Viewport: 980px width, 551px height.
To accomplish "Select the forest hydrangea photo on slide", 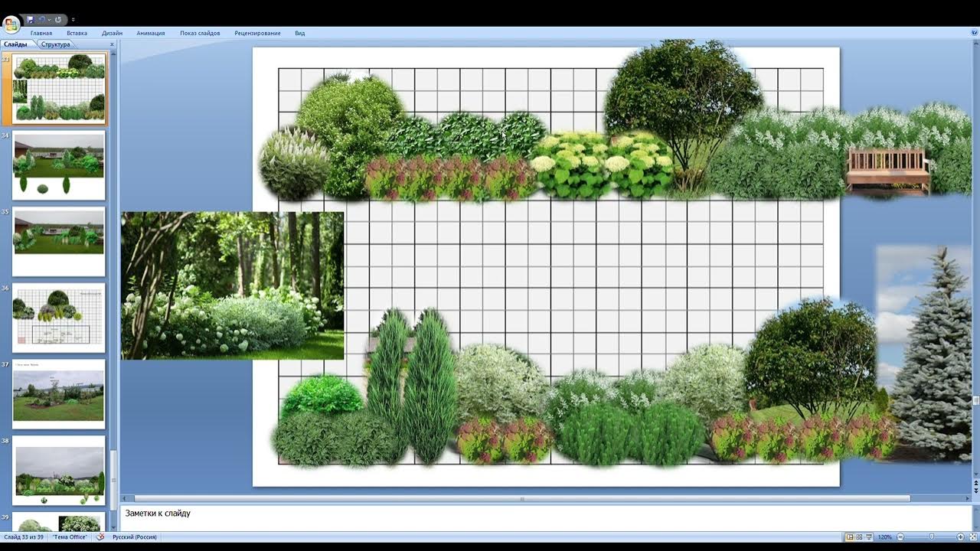I will 232,285.
